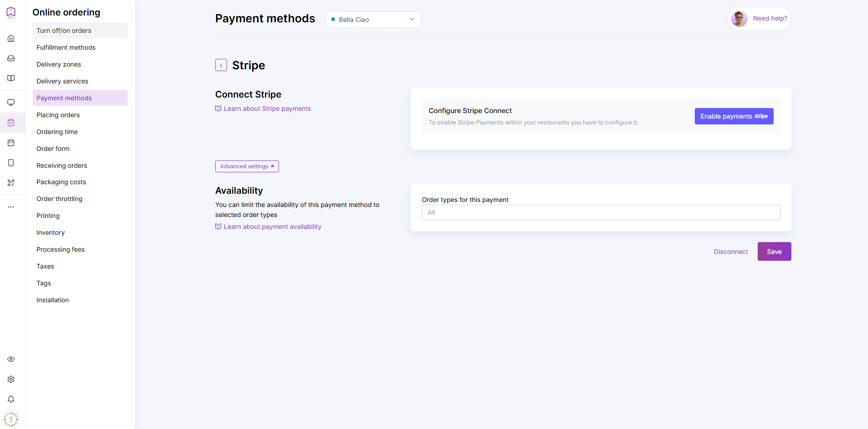Open the monitor display sidebar icon
Viewport: 868px width, 429px height.
point(11,103)
